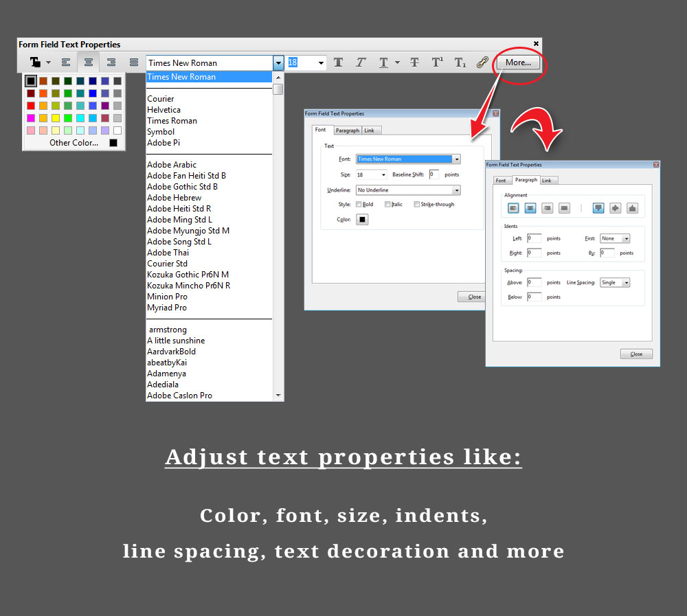Apply strikethrough using the toolbar icon
Screen dimensions: 687x616
click(414, 62)
